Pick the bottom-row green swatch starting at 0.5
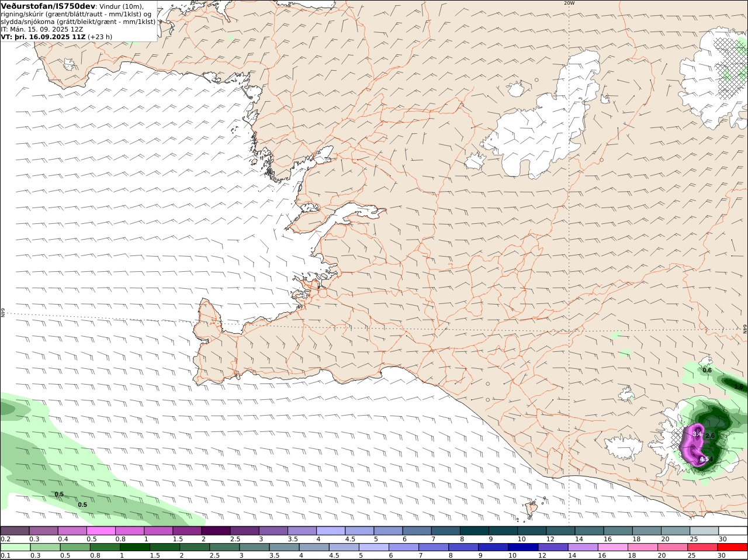The width and height of the screenshot is (748, 560). 75,547
